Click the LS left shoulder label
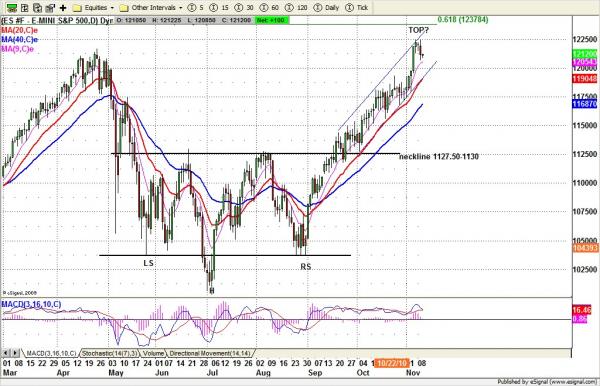The image size is (600, 386). (148, 263)
